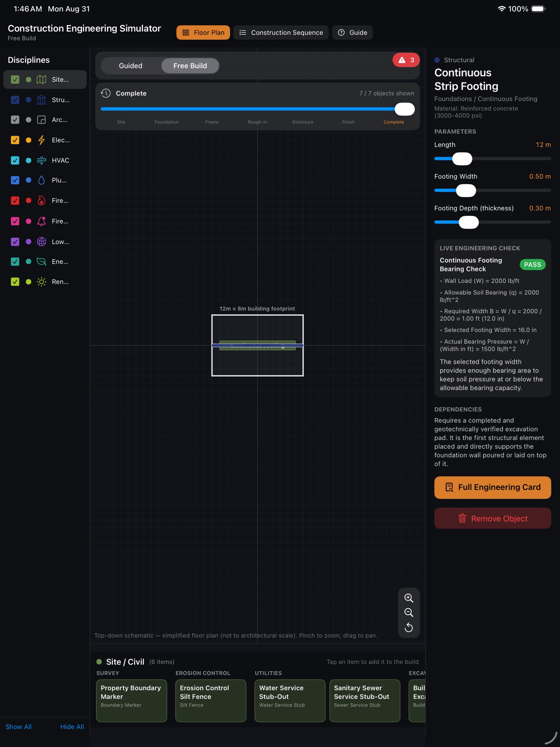560x747 pixels.
Task: Open the Guide tab
Action: (352, 33)
